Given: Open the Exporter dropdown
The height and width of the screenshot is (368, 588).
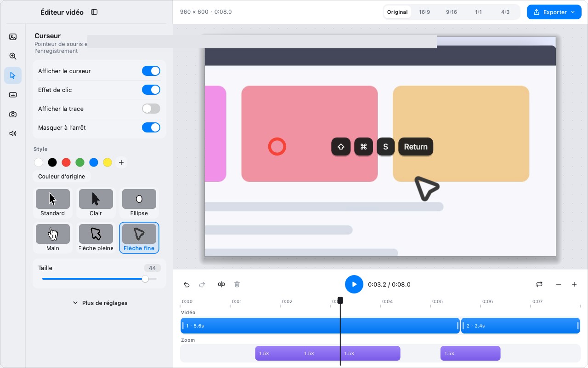Looking at the screenshot, I should tap(554, 12).
